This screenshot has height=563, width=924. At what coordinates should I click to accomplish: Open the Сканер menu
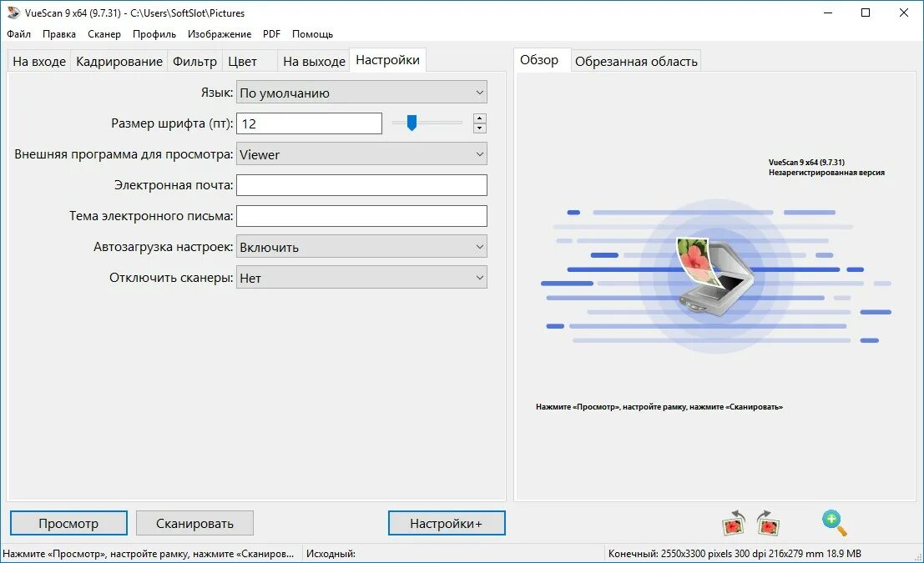(x=104, y=34)
